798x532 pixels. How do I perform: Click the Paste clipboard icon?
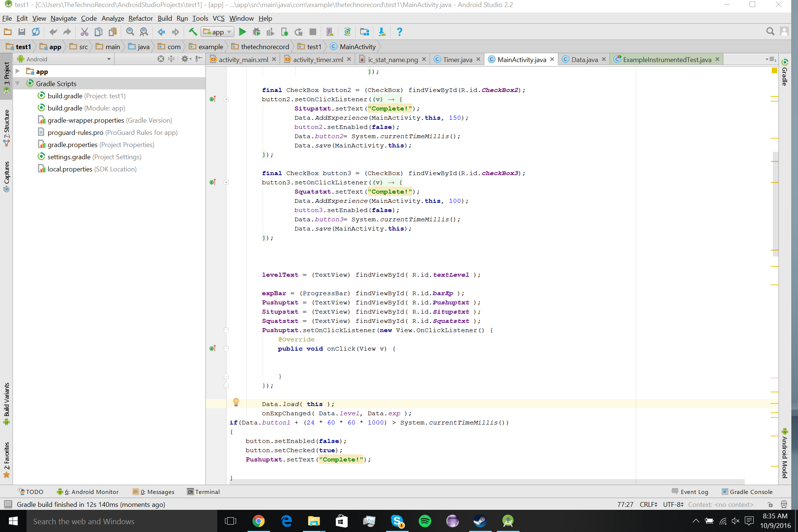tap(112, 32)
